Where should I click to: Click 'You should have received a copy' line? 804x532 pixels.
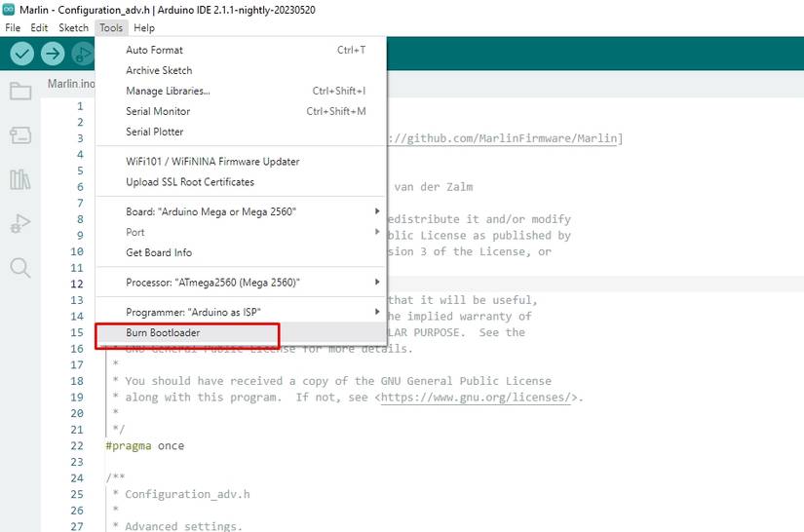pyautogui.click(x=338, y=381)
